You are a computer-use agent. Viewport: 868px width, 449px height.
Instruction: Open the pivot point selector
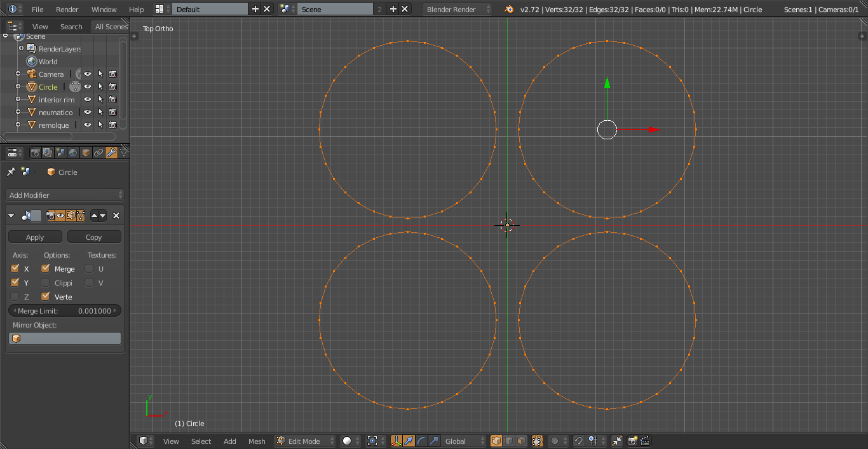(x=376, y=441)
